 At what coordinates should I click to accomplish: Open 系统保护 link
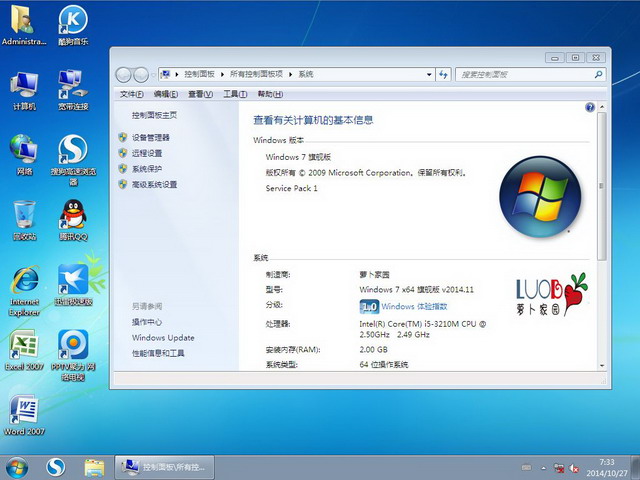point(147,169)
